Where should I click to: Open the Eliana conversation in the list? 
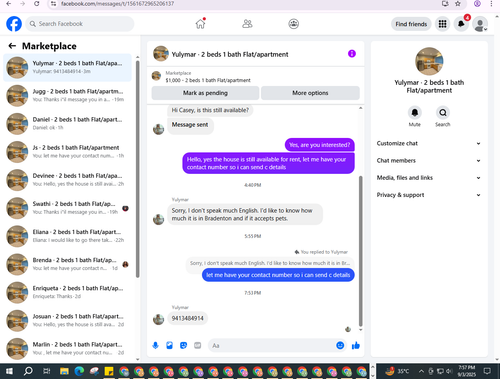pos(67,236)
